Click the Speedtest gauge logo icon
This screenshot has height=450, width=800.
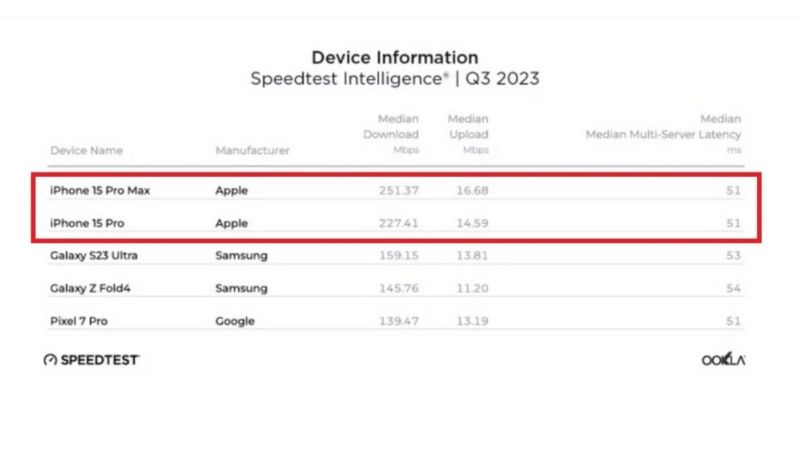(50, 360)
